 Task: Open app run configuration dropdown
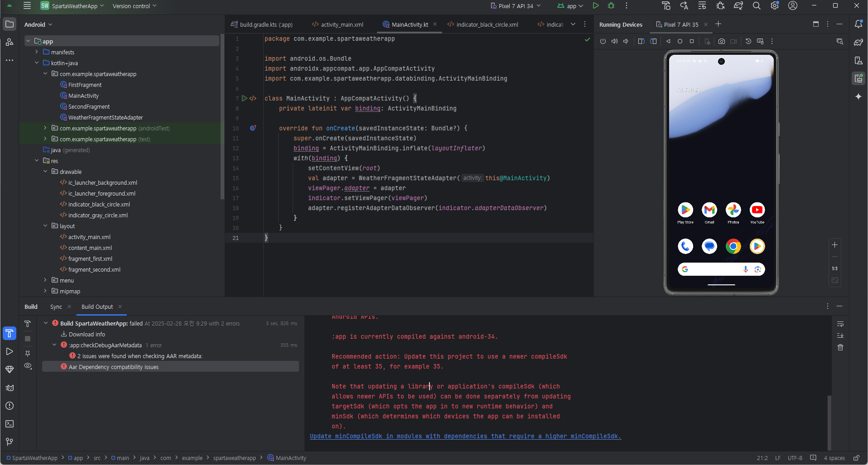[570, 6]
